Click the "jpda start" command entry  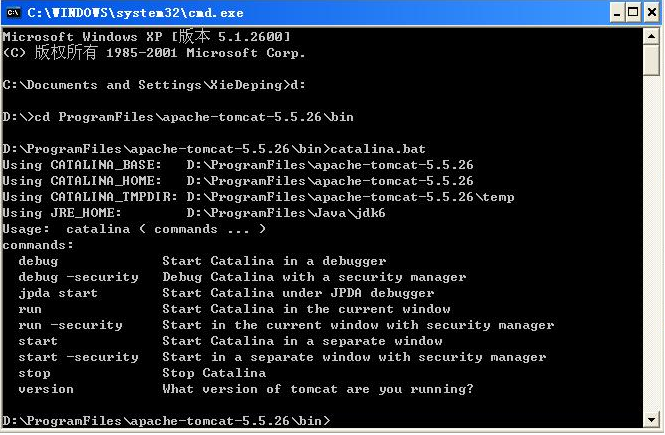(58, 293)
